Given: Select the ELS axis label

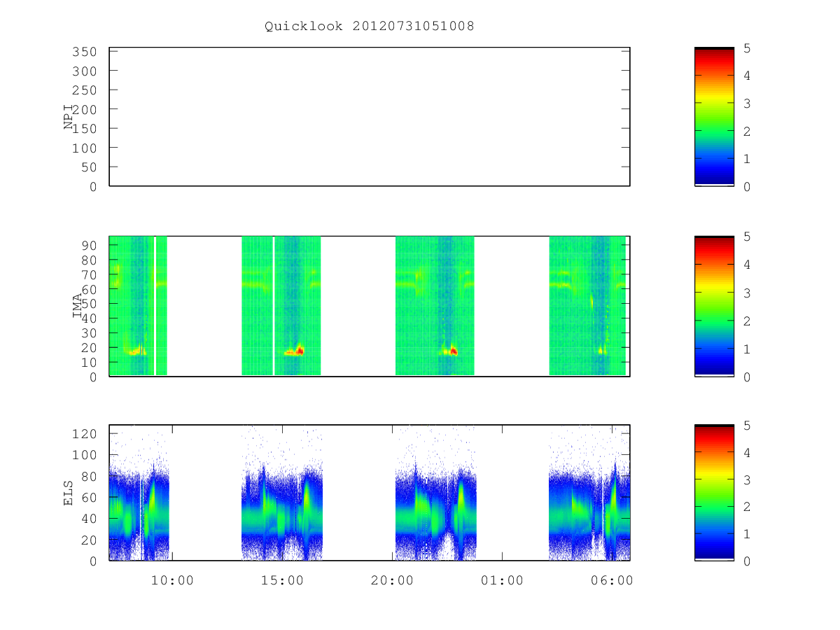Looking at the screenshot, I should coord(69,493).
